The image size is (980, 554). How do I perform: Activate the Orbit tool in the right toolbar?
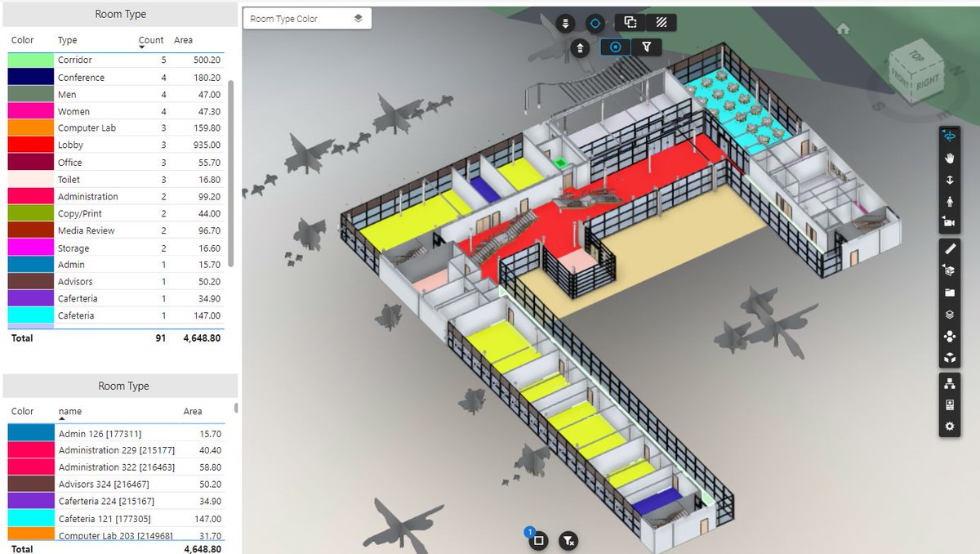tap(948, 135)
